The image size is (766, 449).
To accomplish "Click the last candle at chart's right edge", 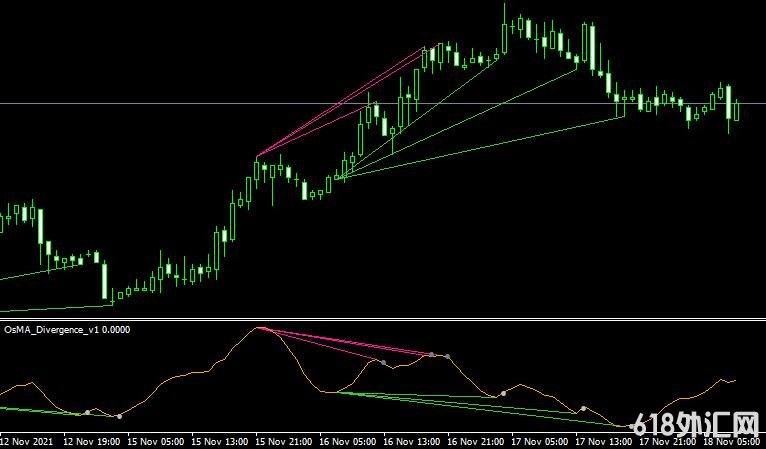I will coord(737,108).
